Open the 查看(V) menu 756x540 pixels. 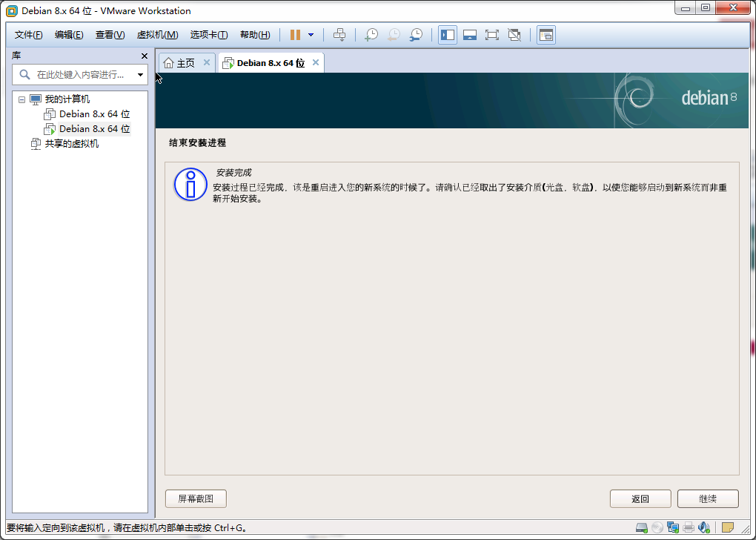click(x=110, y=35)
